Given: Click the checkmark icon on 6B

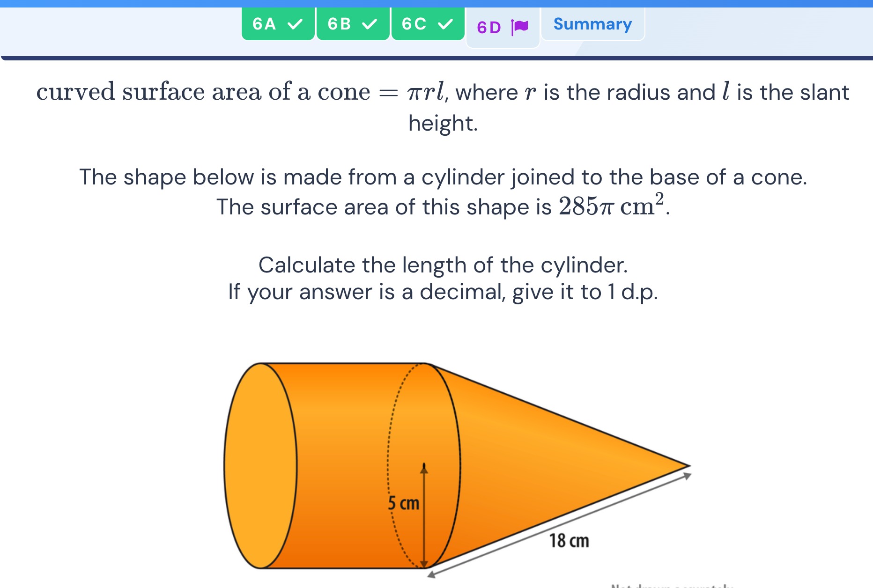Looking at the screenshot, I should [x=370, y=24].
